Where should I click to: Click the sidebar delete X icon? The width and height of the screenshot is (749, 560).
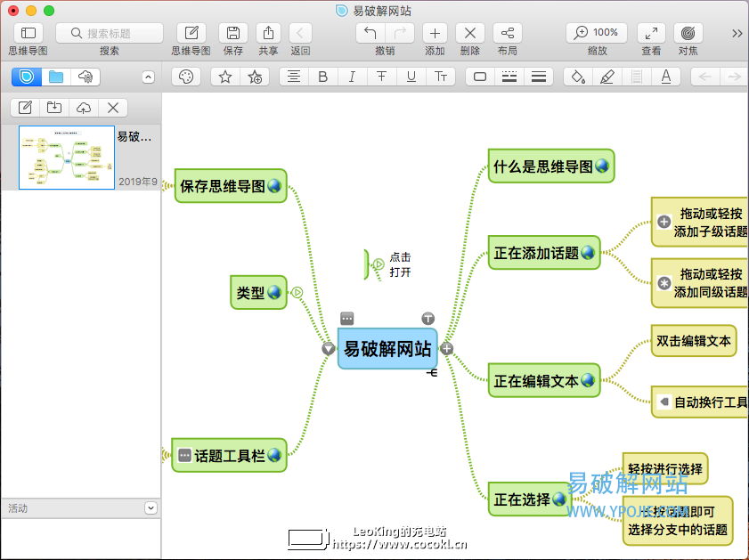[x=113, y=108]
